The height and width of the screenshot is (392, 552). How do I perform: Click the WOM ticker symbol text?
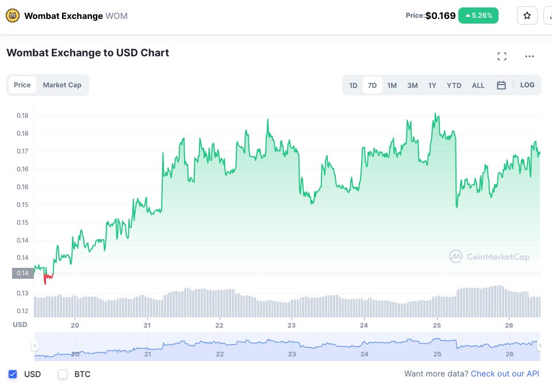point(117,16)
